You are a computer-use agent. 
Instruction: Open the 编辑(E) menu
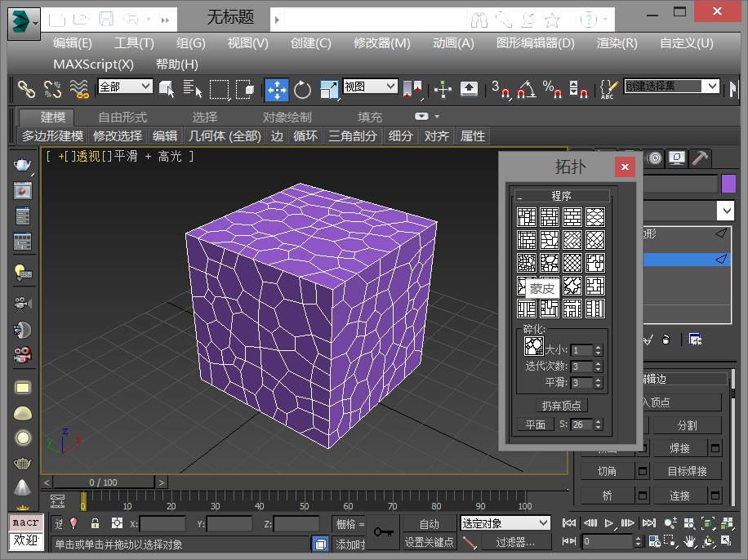(x=73, y=43)
